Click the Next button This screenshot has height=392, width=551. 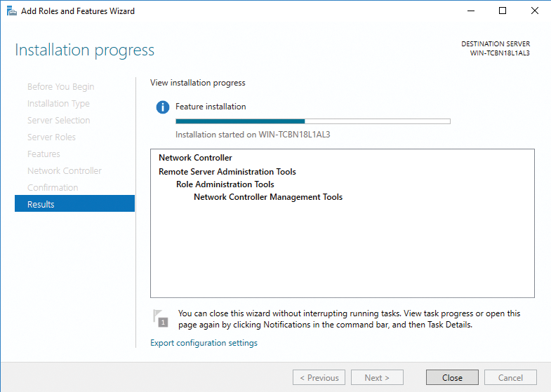[x=377, y=377]
